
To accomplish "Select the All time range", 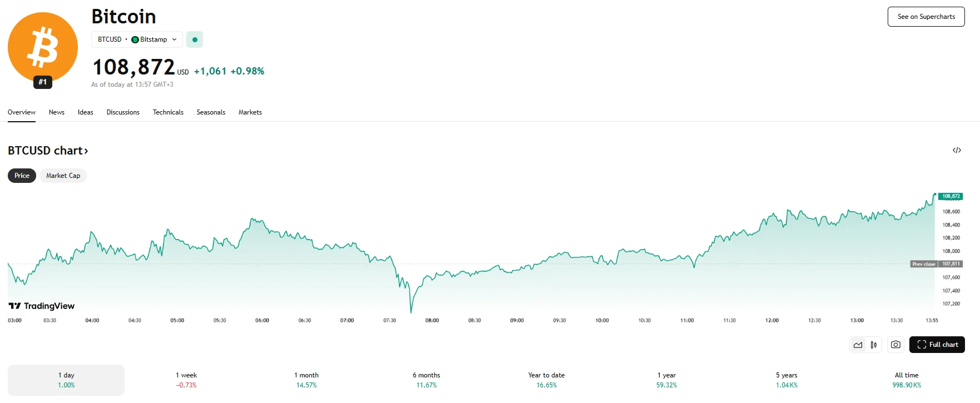I will point(907,380).
